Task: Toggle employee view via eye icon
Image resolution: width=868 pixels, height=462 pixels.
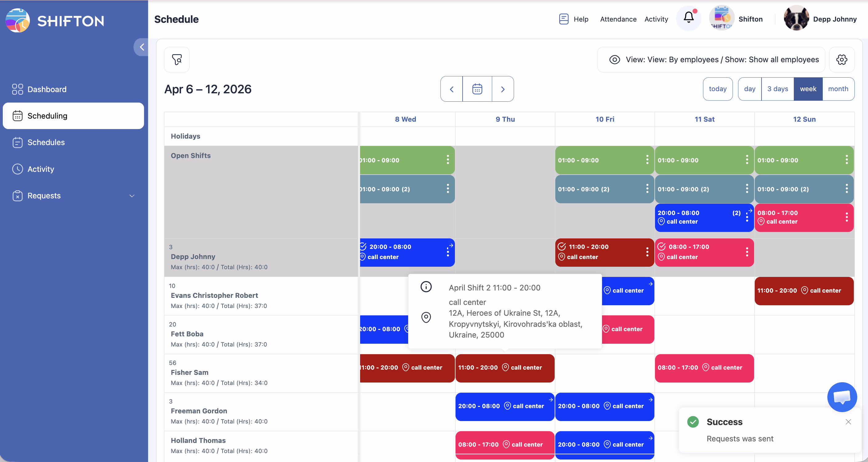Action: (x=614, y=60)
